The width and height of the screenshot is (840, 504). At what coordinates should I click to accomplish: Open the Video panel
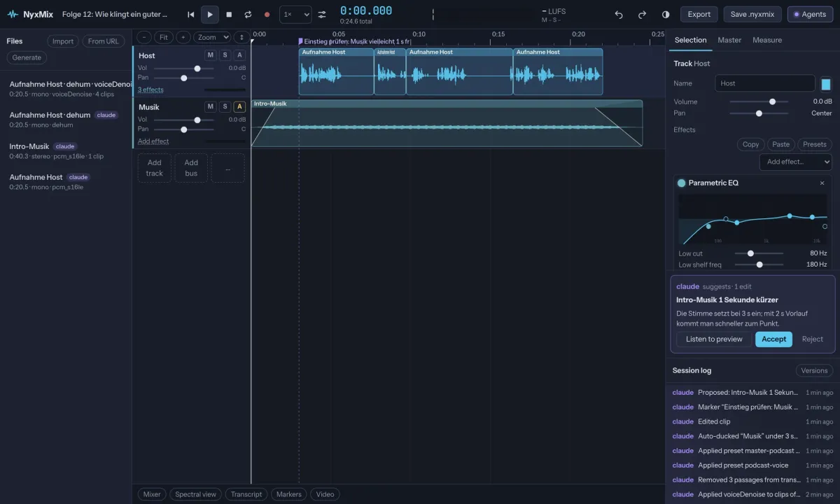(x=325, y=494)
